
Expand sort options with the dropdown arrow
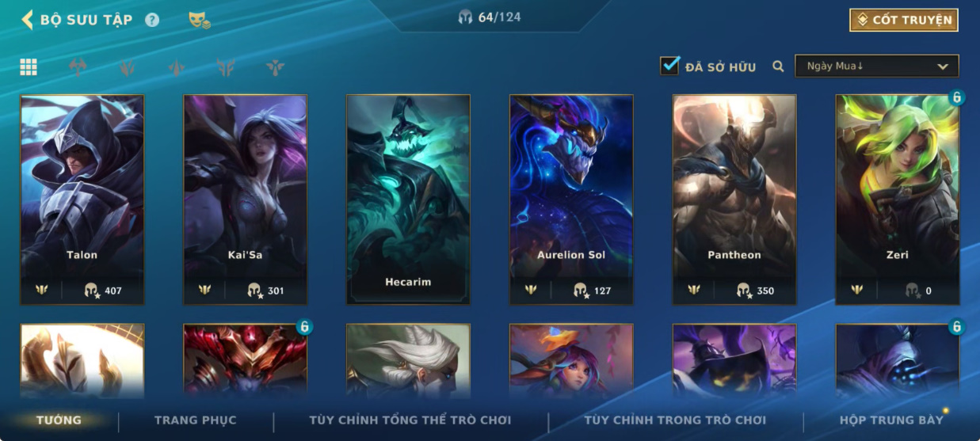pos(942,67)
